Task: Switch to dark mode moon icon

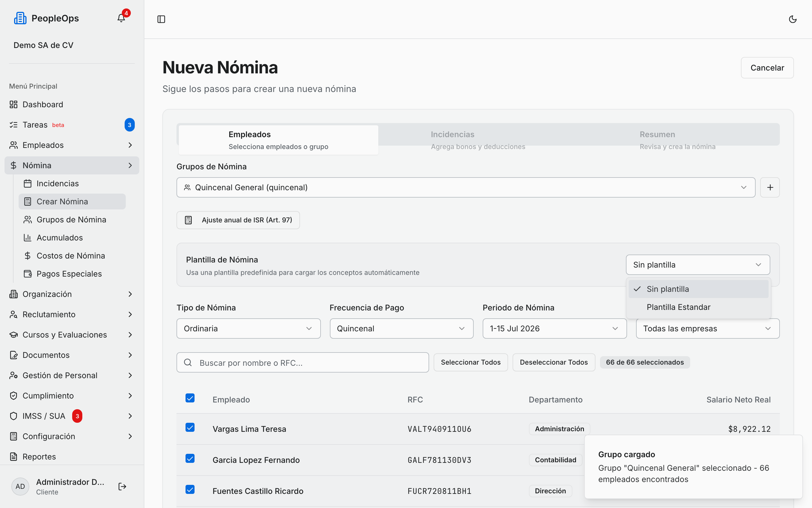Action: click(x=793, y=19)
